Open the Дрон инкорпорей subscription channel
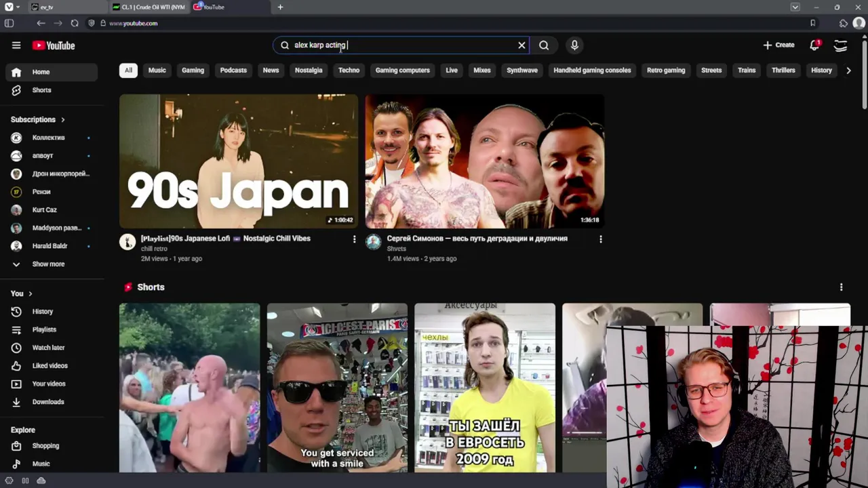Screen dimensions: 868x488 [52, 174]
